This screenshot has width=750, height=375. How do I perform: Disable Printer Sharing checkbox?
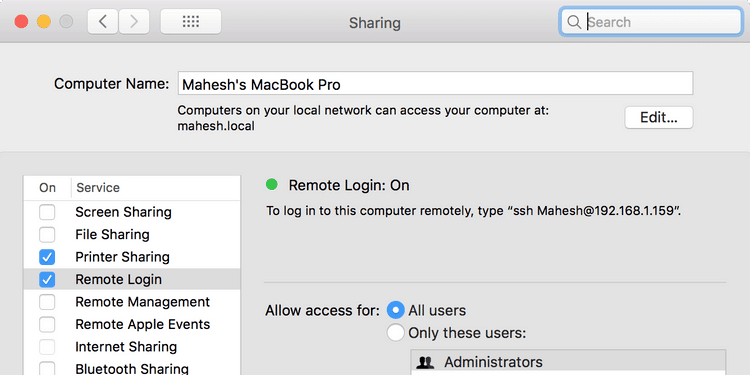click(47, 257)
